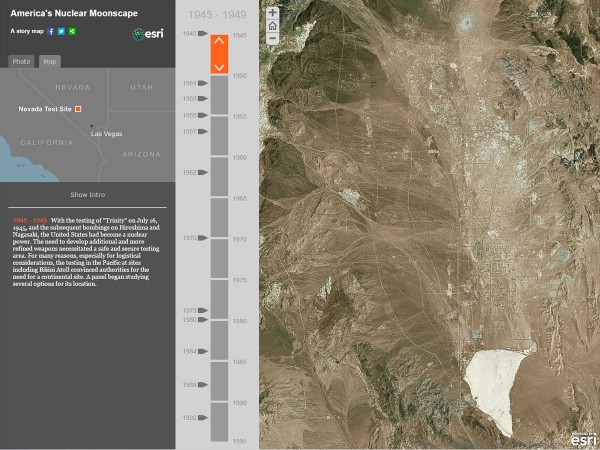Screen dimensions: 600x450
Task: Click the 1992 timeline event flag
Action: coord(202,417)
